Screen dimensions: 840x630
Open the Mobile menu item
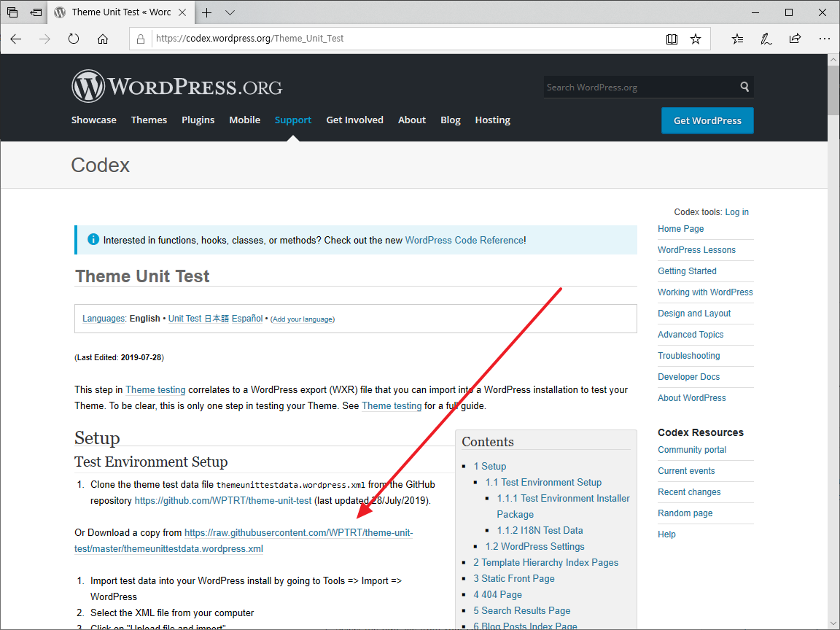point(245,120)
